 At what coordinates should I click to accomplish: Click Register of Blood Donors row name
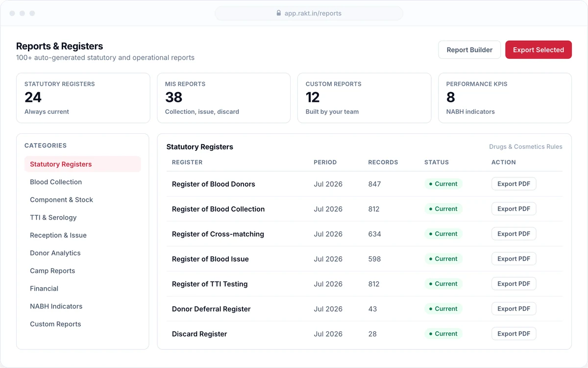[x=213, y=184]
